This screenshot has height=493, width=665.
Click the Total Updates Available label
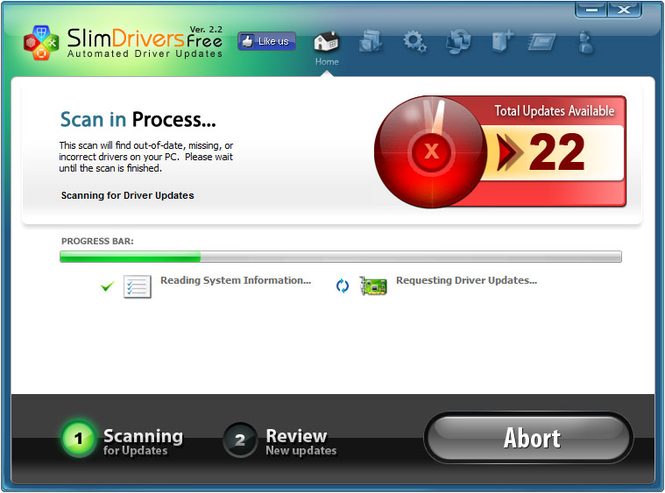(554, 111)
